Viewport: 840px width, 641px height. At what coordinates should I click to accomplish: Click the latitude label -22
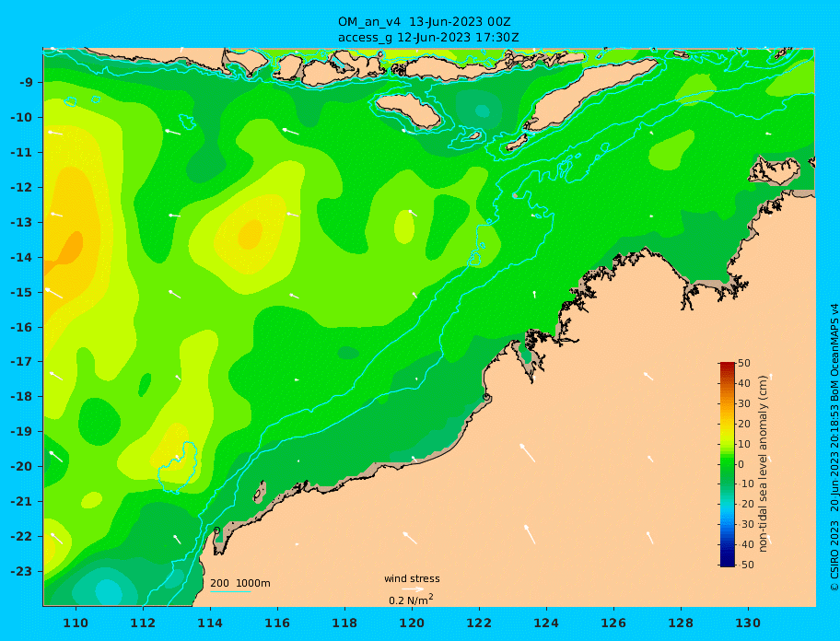22,537
